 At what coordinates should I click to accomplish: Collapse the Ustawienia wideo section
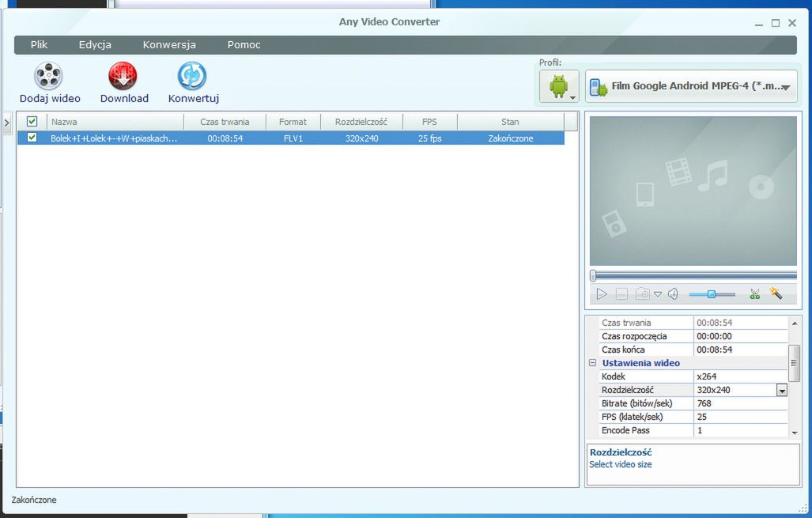tap(592, 363)
